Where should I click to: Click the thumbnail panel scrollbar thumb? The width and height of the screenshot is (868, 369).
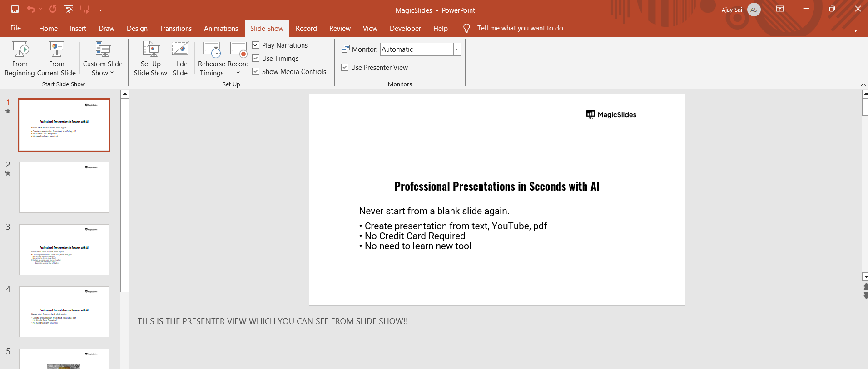pos(125,196)
